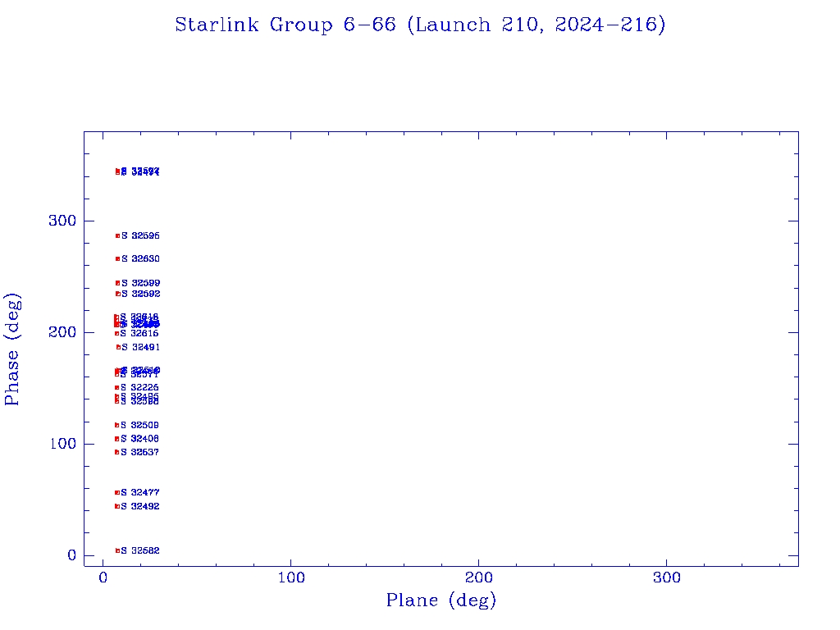Select data label 'S 32595'
Image resolution: width=840 pixels, height=630 pixels.
[140, 235]
